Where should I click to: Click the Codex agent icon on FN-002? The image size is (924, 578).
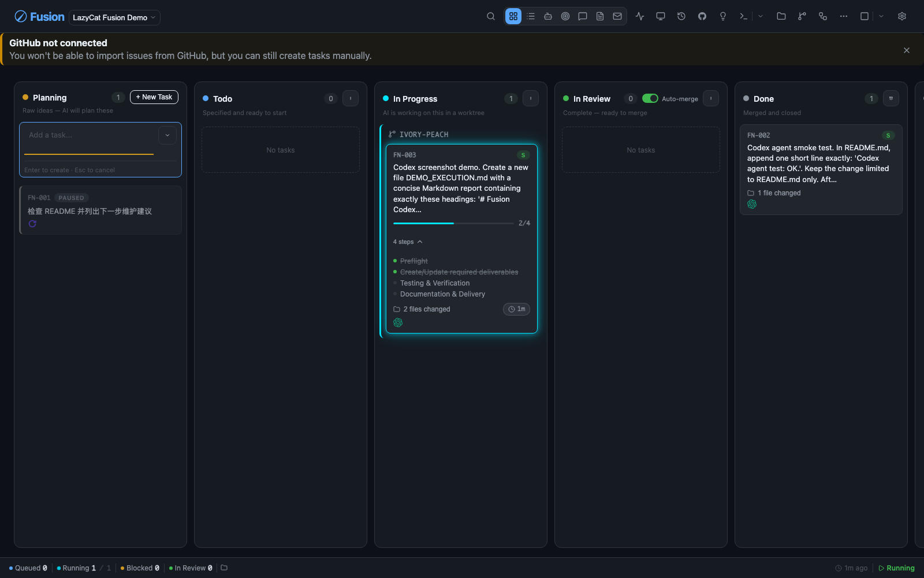coord(752,204)
